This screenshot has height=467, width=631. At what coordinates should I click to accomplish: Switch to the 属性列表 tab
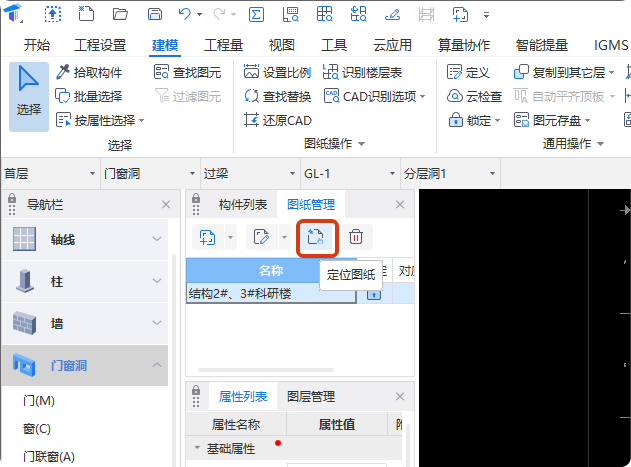pos(243,397)
